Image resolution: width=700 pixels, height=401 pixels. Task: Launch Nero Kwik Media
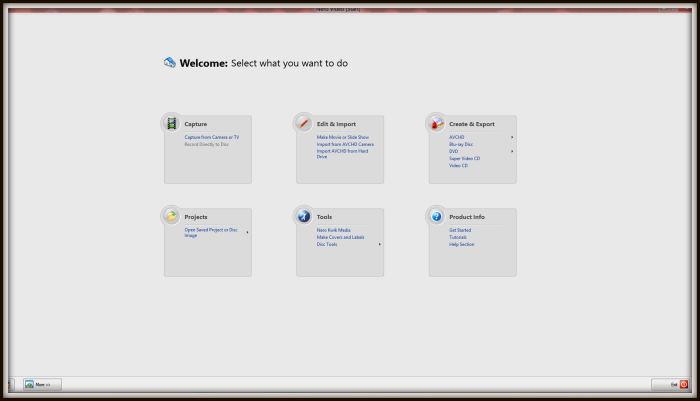coord(333,230)
